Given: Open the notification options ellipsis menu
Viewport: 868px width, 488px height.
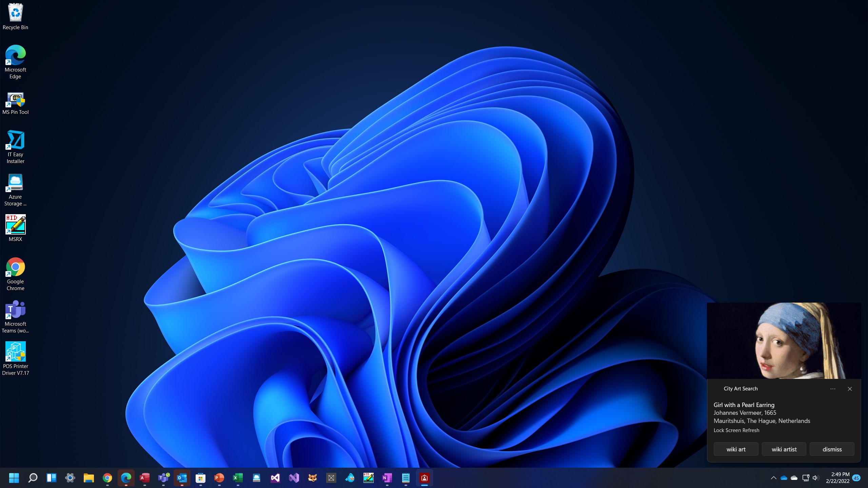Looking at the screenshot, I should point(833,389).
